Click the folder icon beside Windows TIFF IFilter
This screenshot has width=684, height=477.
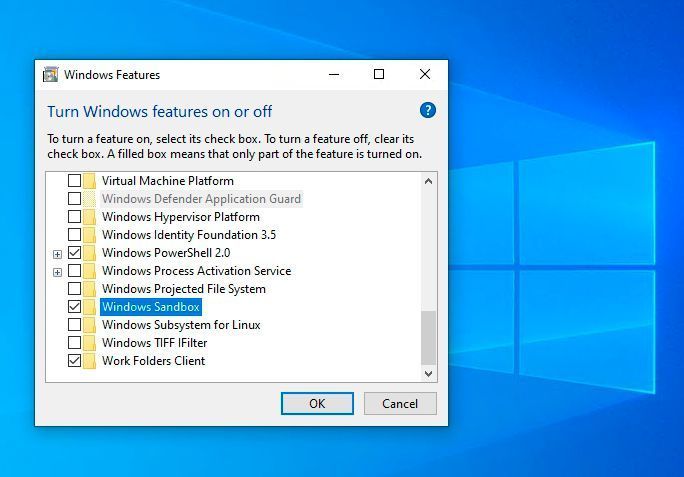click(x=89, y=343)
